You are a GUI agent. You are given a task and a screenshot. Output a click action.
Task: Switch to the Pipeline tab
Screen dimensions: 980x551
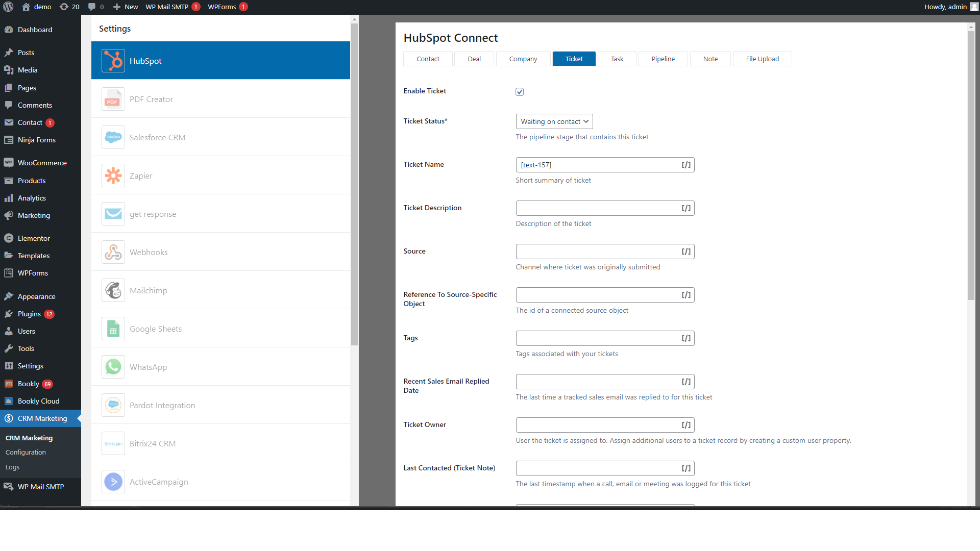click(663, 59)
